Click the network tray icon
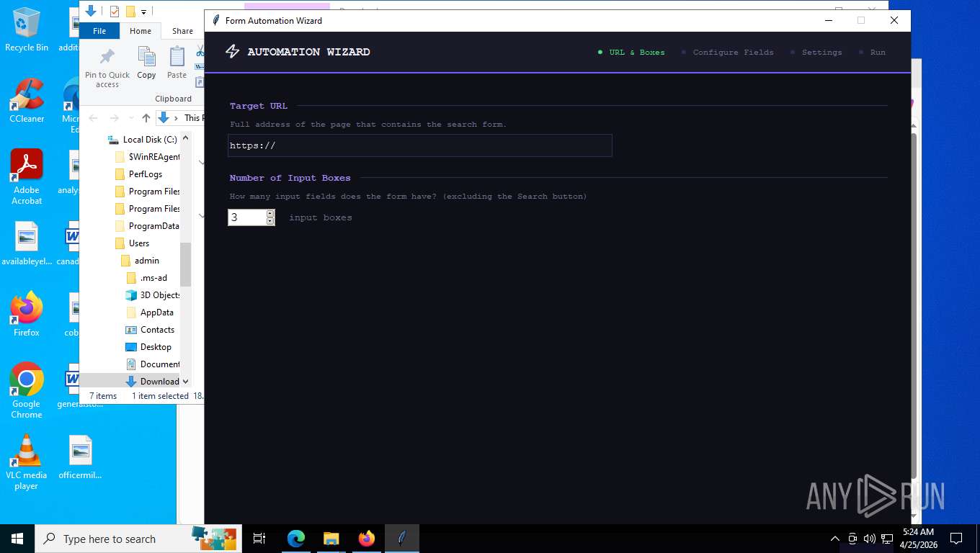Viewport: 980px width, 553px height. click(x=887, y=539)
